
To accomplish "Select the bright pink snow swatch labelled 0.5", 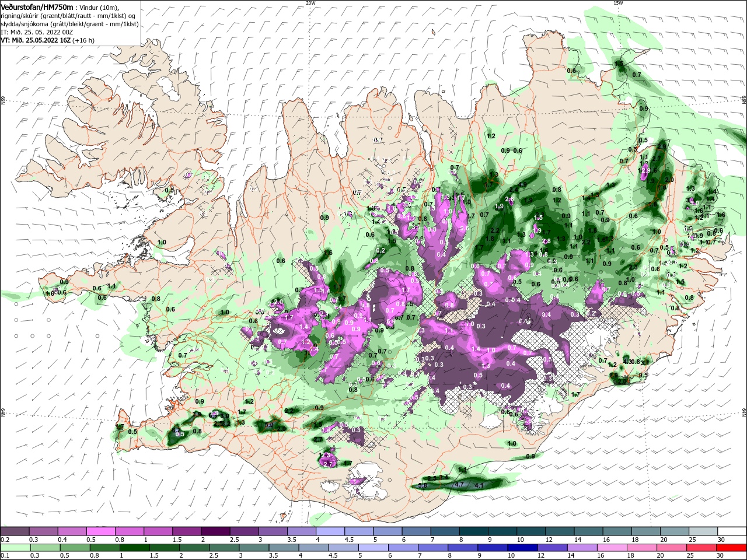I will click(100, 531).
